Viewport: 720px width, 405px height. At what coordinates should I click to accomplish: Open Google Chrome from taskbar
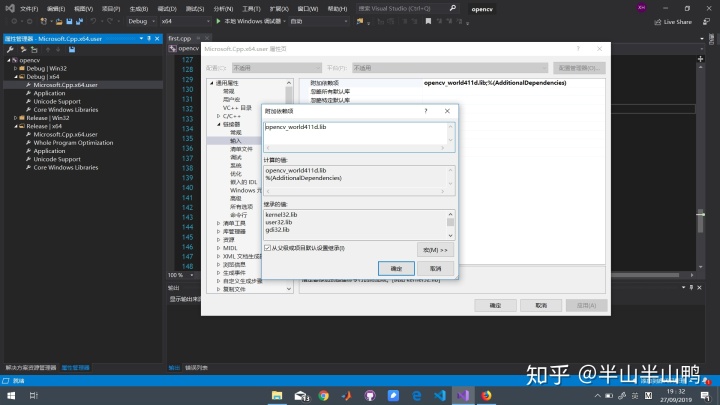[324, 395]
